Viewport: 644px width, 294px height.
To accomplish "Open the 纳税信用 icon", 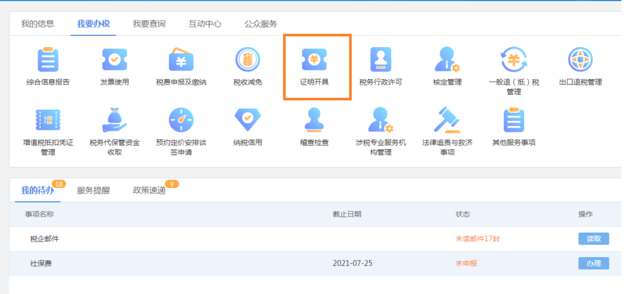I will [x=247, y=120].
